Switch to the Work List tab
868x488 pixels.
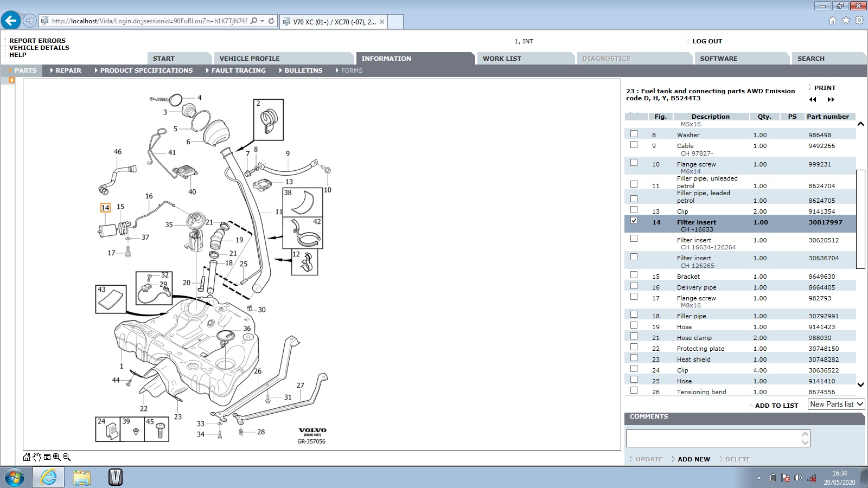click(x=502, y=59)
